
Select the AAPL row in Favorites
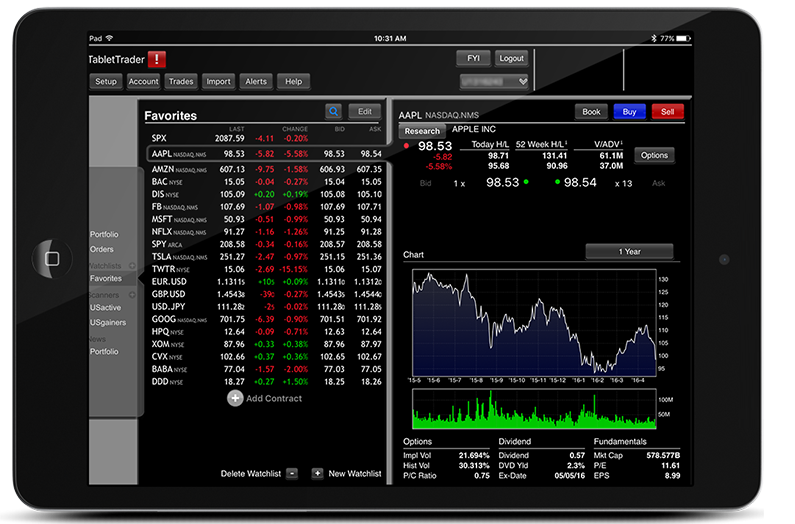266,154
